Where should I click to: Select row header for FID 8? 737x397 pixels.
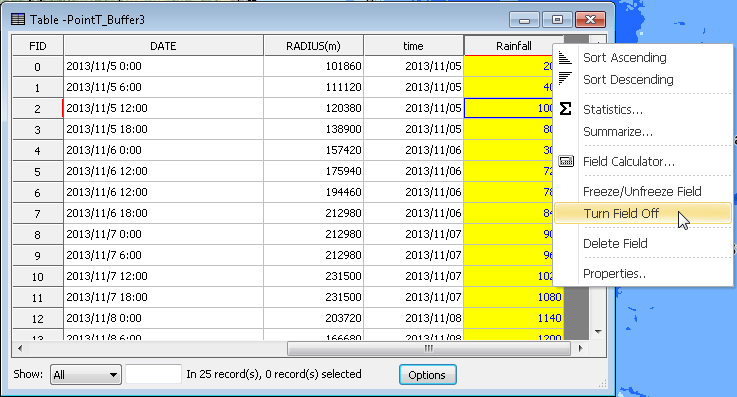(x=38, y=234)
